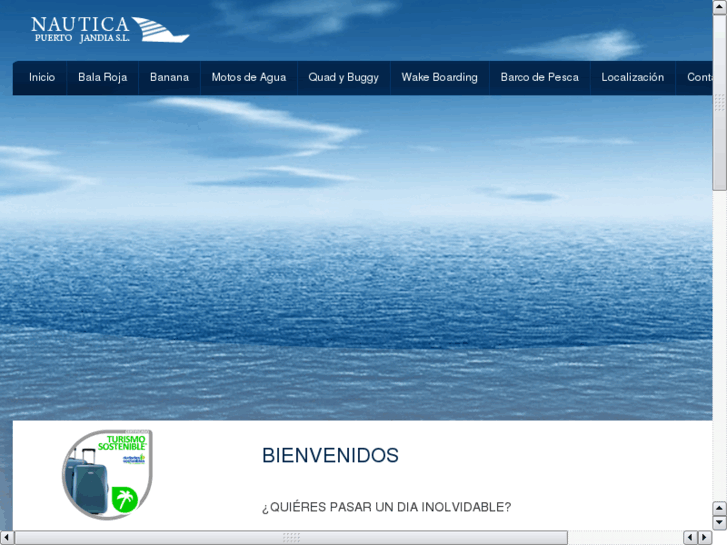
Task: Open Motos de Agua section
Action: click(x=249, y=77)
